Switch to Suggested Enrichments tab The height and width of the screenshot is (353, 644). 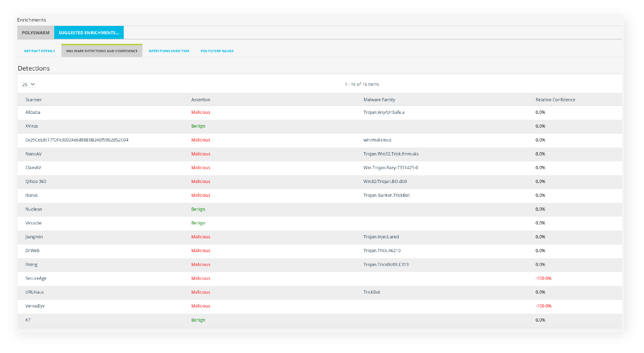(x=89, y=33)
